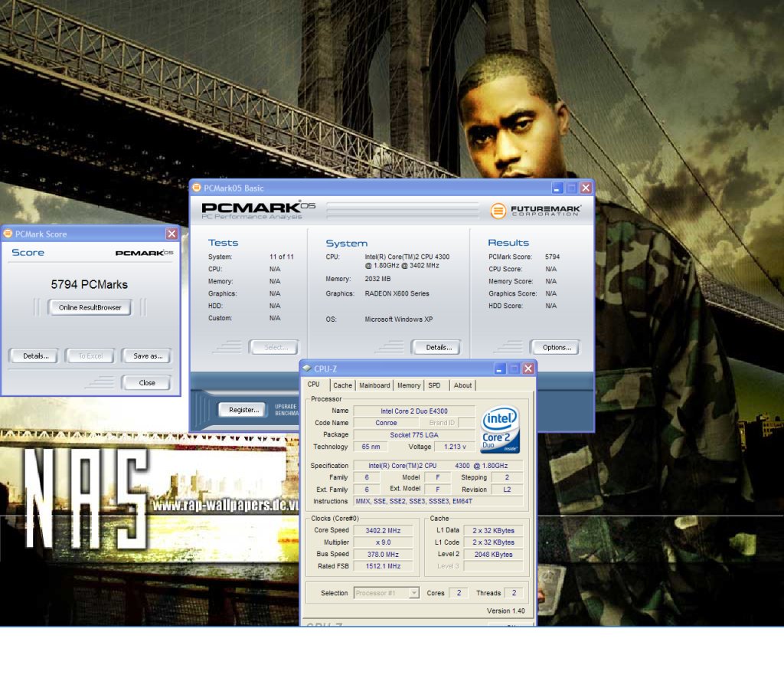
Task: Click the L1 Data 2 x 32 KBytes value
Action: [494, 530]
